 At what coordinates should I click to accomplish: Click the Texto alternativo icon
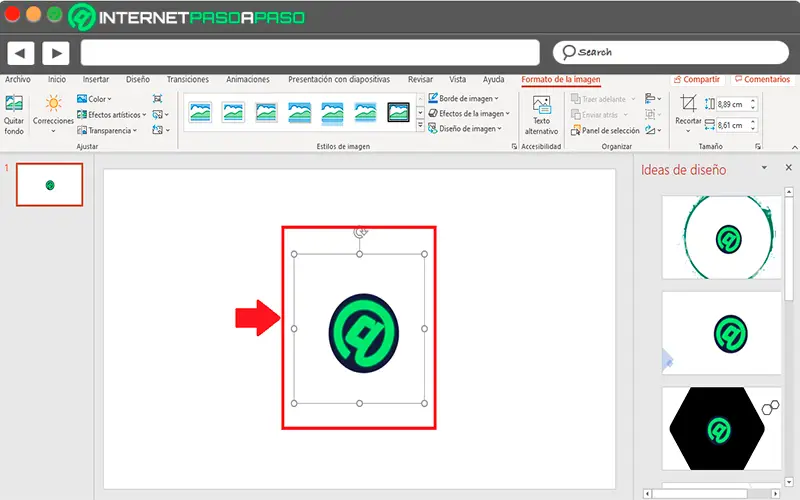click(541, 105)
